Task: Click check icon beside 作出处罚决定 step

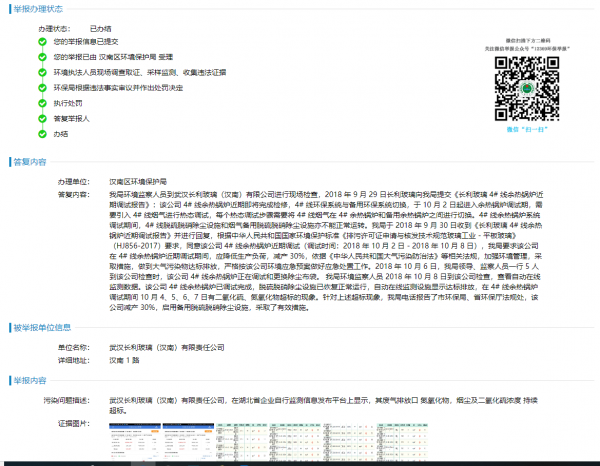Action: [x=42, y=88]
